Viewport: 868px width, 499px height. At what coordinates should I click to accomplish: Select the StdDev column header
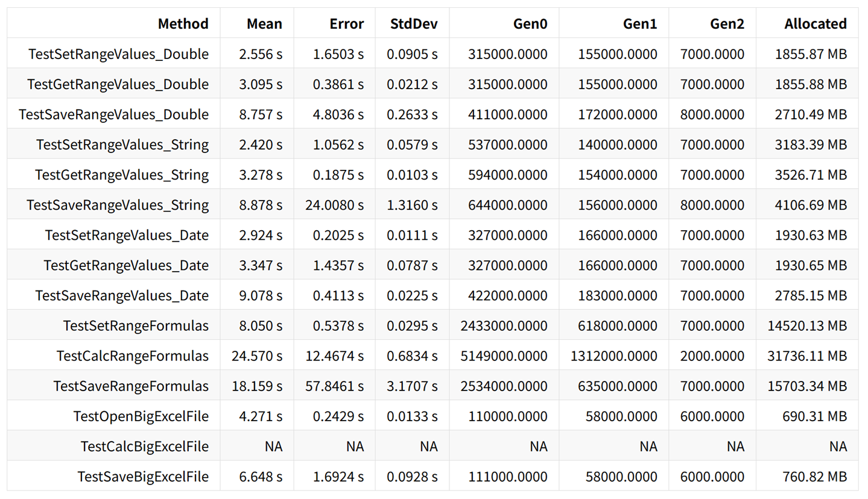pos(413,24)
